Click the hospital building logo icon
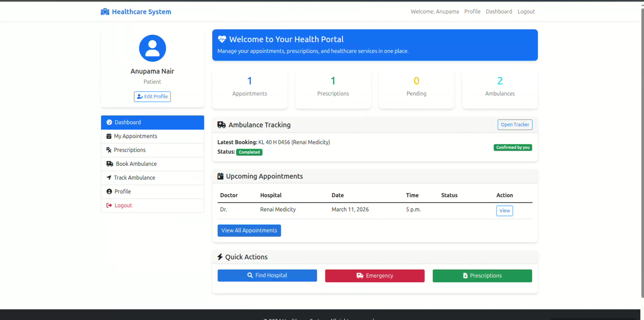This screenshot has height=320, width=644. [105, 12]
